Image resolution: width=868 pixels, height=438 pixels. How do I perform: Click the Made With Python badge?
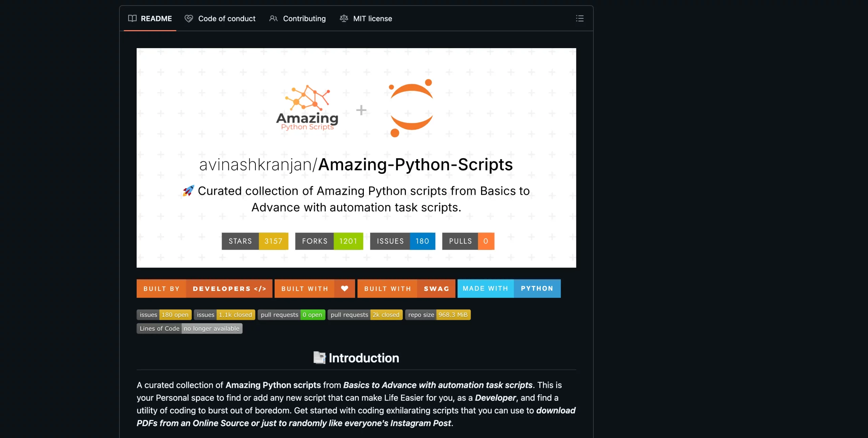[509, 288]
